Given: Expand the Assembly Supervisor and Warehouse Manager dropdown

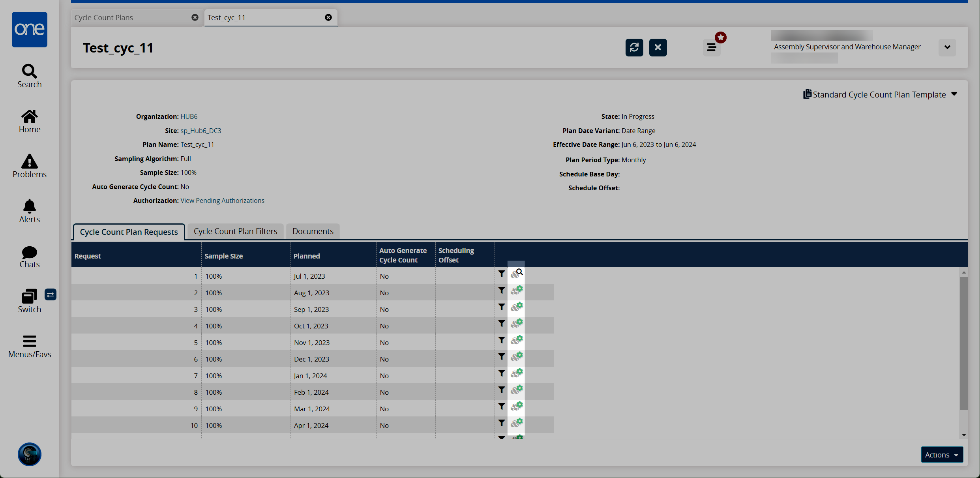Looking at the screenshot, I should coord(948,47).
